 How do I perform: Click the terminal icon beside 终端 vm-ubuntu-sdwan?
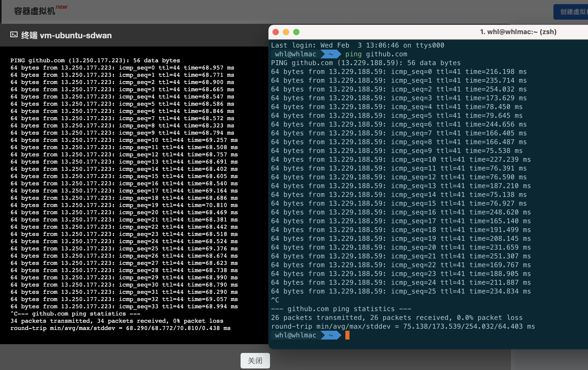pyautogui.click(x=14, y=35)
